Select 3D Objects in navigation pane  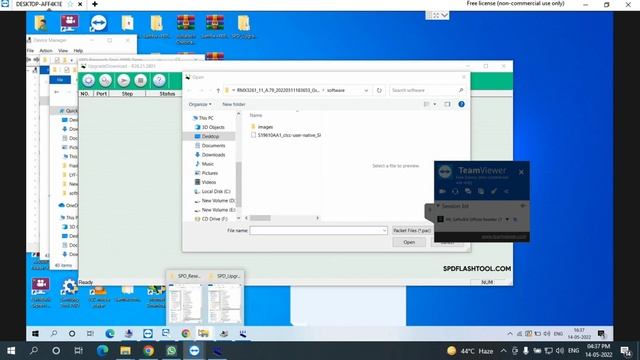213,127
